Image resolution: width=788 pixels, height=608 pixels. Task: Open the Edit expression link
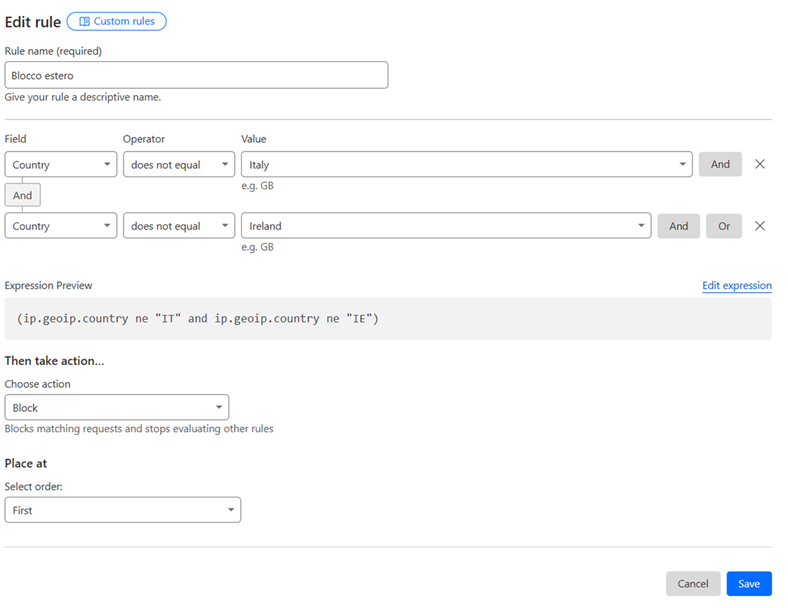737,285
